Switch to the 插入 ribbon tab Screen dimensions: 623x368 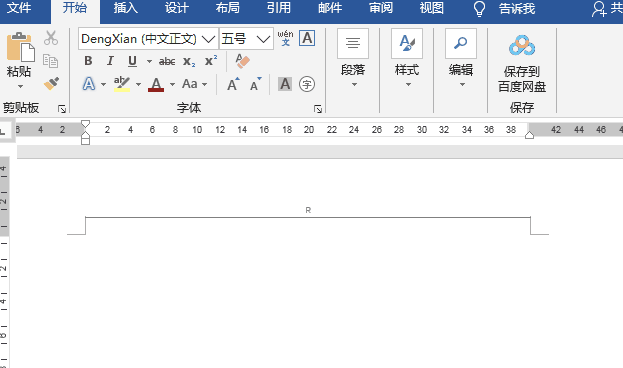126,8
